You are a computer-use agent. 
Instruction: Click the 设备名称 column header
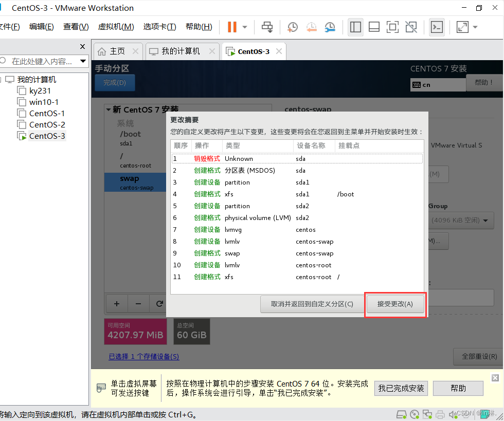(314, 145)
